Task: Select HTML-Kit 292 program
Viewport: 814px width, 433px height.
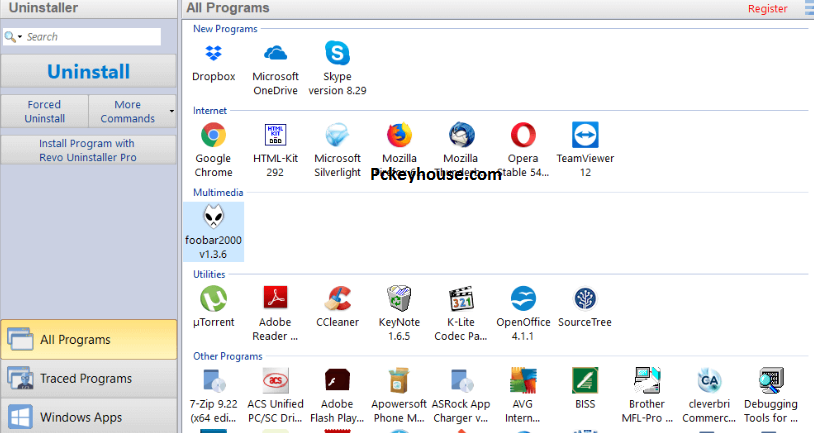Action: (275, 135)
